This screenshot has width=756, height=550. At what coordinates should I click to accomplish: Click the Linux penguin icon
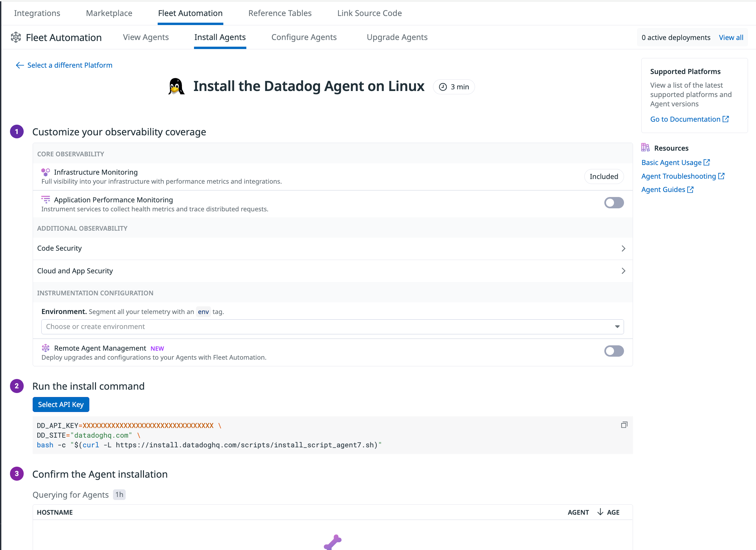[x=176, y=87]
